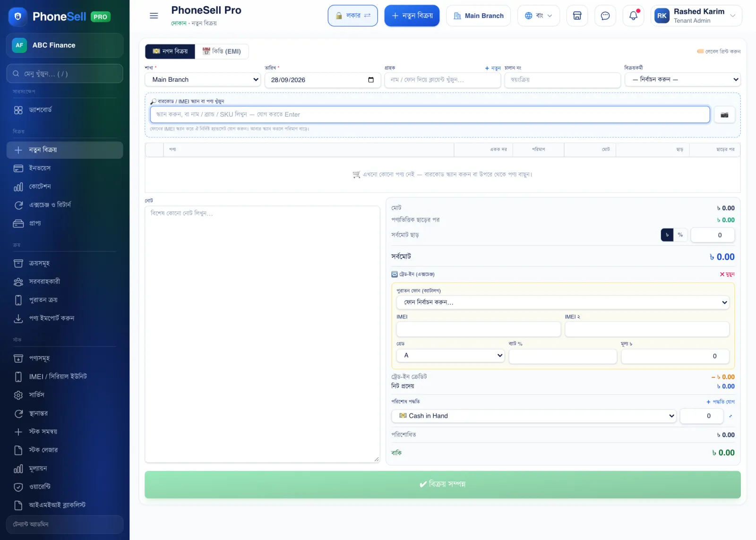Click the barcode / IMEI search field
Image resolution: width=756 pixels, height=540 pixels.
[x=430, y=114]
